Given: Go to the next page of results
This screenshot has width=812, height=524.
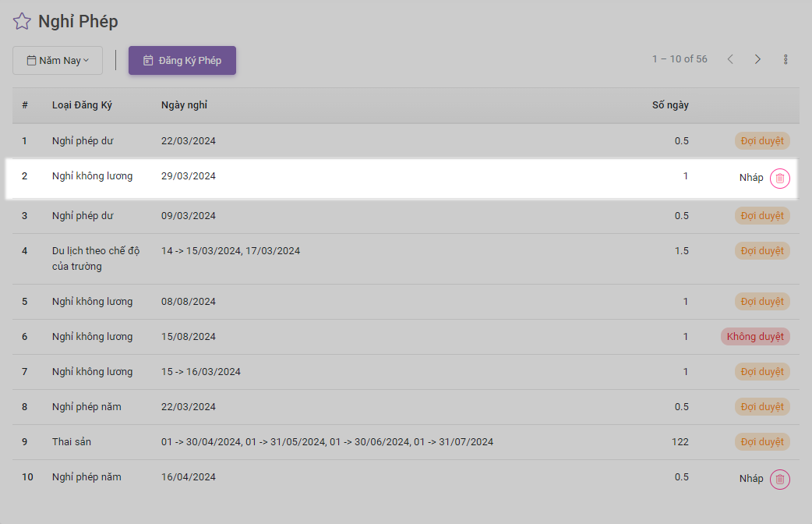Looking at the screenshot, I should 757,59.
